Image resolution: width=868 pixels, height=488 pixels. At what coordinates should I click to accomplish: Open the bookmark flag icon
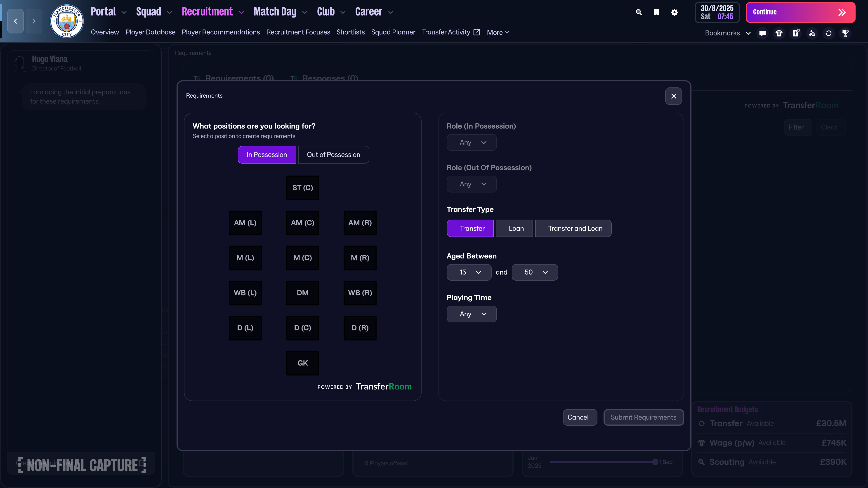tap(656, 12)
